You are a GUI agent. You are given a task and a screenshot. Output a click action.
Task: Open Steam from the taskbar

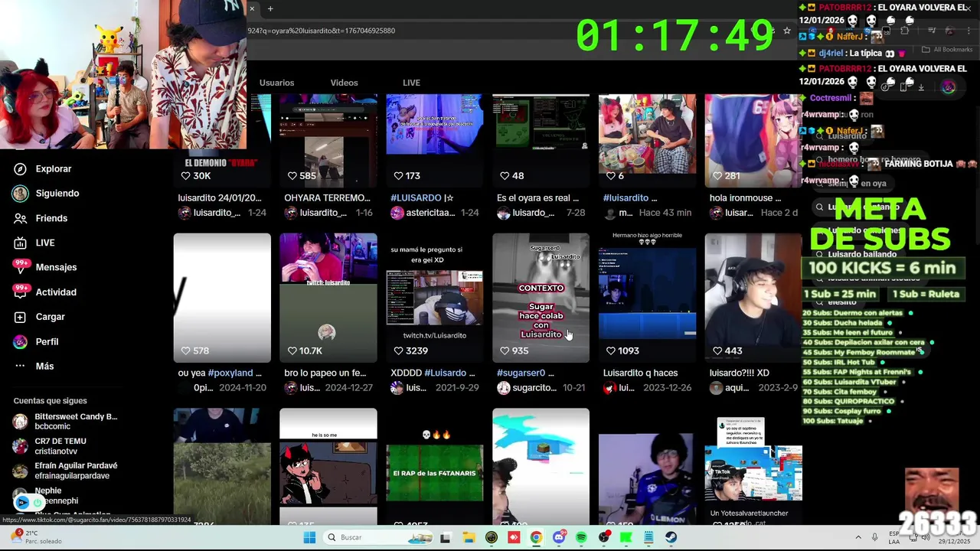[671, 537]
